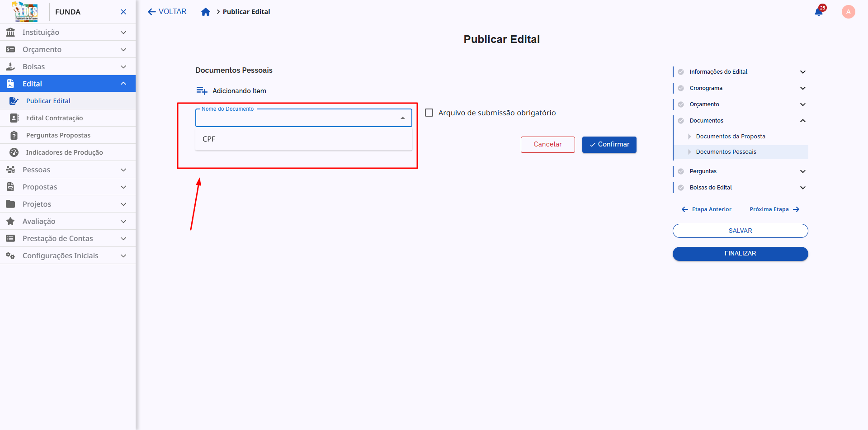Click the Avaliação star icon
Image resolution: width=868 pixels, height=430 pixels.
[10, 221]
